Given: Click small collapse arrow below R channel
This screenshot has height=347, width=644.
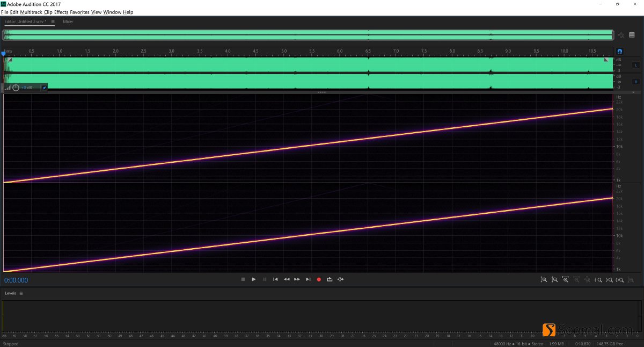Looking at the screenshot, I should coord(633,92).
